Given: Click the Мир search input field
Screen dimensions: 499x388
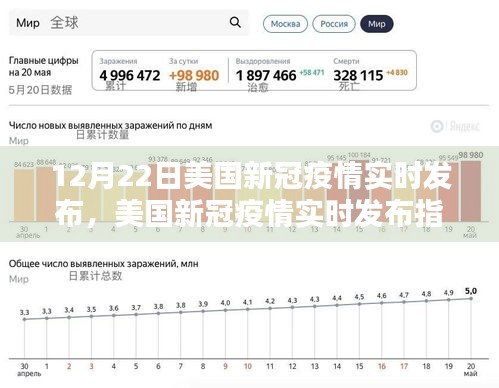Looking at the screenshot, I should click(129, 23).
